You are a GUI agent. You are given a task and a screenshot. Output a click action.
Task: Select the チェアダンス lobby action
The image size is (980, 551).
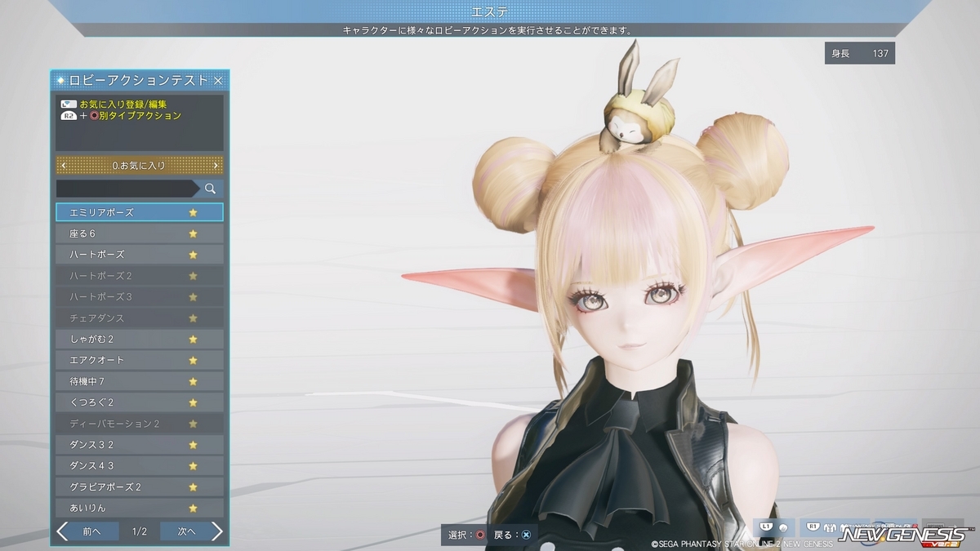click(140, 318)
